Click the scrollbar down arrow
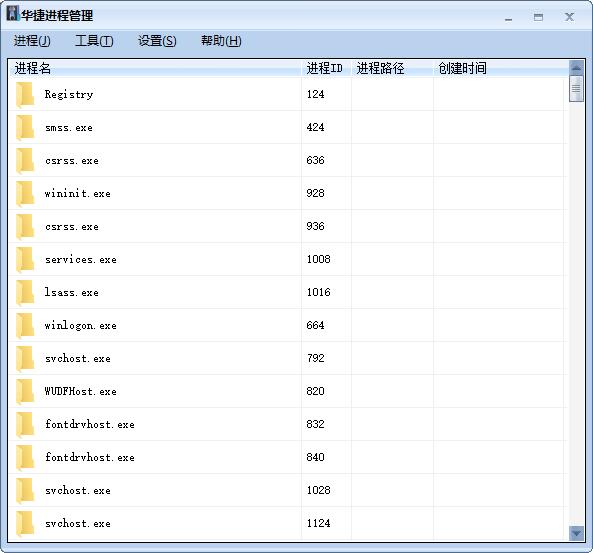This screenshot has height=553, width=593. (x=576, y=533)
